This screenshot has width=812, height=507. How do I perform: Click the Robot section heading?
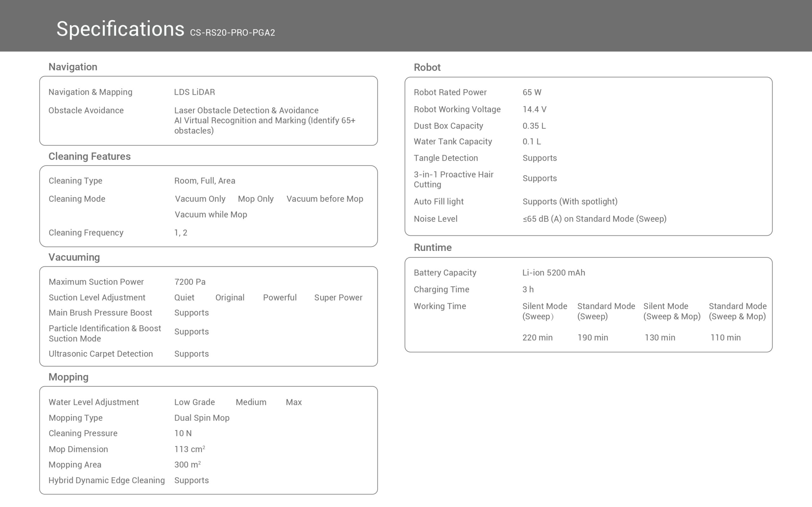pos(427,67)
